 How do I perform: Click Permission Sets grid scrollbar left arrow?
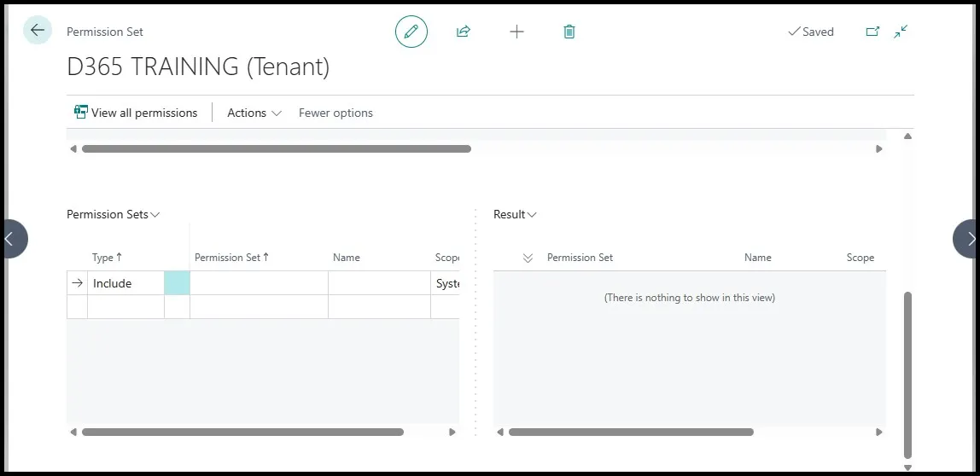(x=73, y=432)
